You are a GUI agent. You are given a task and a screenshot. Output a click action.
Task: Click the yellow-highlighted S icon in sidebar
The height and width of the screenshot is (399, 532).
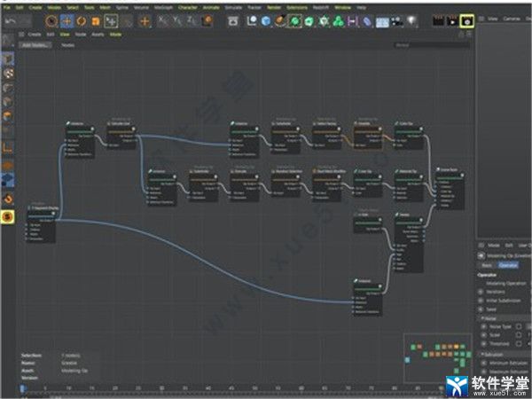coord(8,216)
